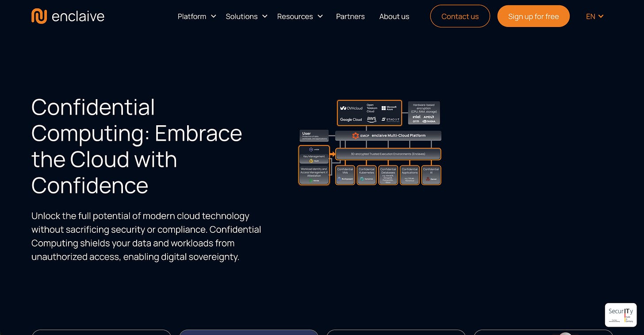Click the AMD logo in the diagram
This screenshot has width=644, height=335.
429,117
